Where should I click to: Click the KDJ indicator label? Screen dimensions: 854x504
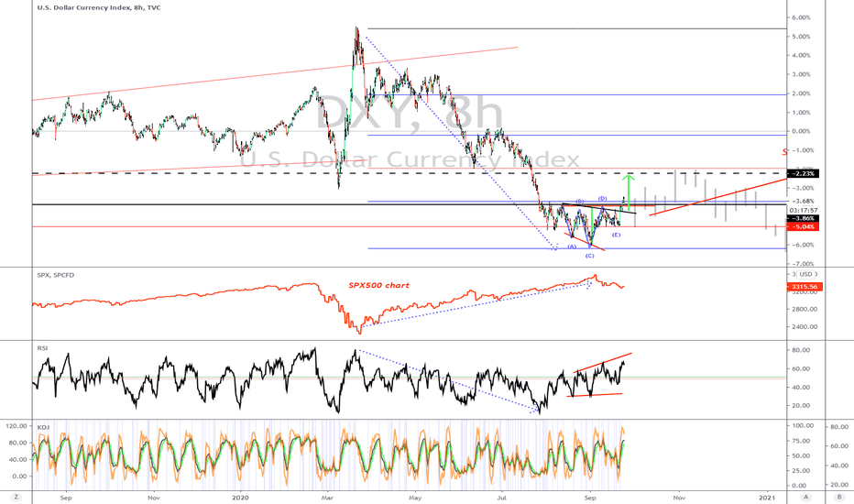point(43,427)
